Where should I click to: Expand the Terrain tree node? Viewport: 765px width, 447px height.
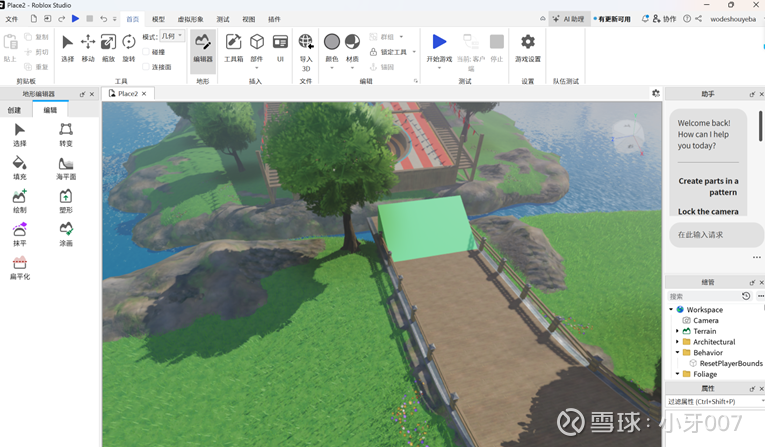tap(677, 331)
